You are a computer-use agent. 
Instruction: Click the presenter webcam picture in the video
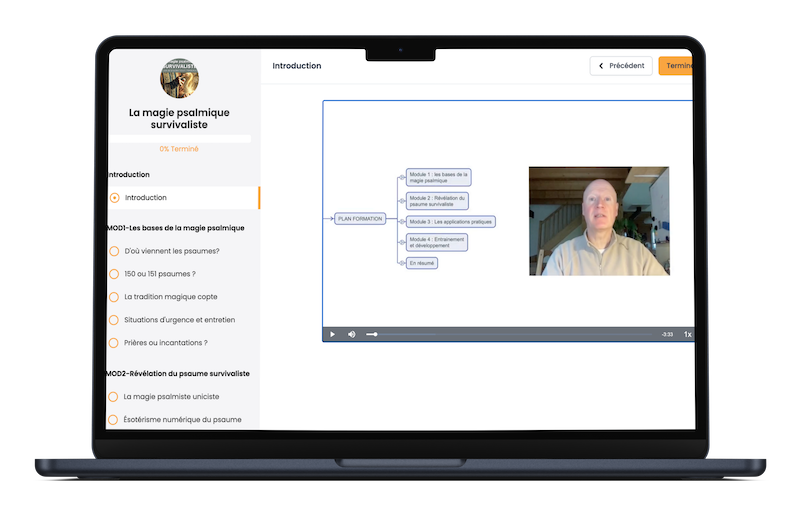pyautogui.click(x=599, y=221)
